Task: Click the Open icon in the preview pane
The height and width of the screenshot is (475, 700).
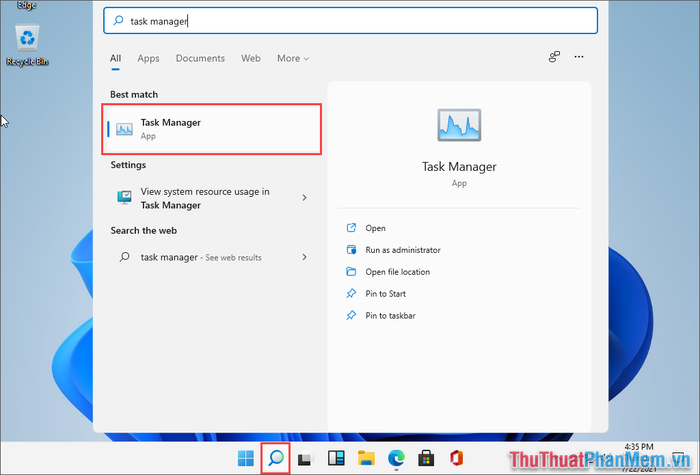Action: coord(351,228)
